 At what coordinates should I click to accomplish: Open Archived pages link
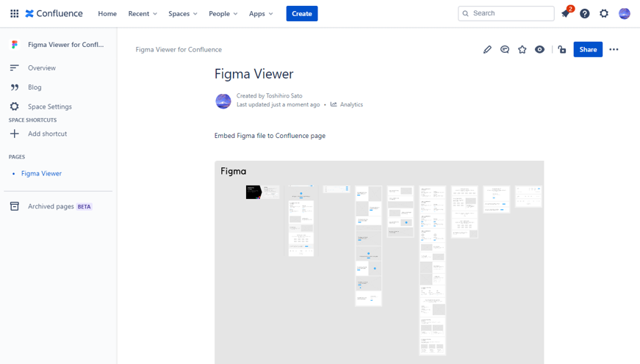pos(51,206)
